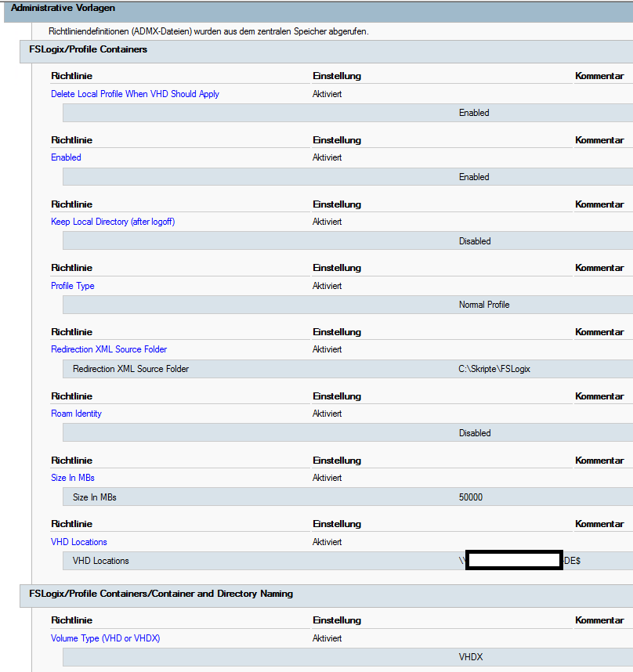Click Aktiviert setting for Roam Identity
Image resolution: width=633 pixels, height=672 pixels.
(327, 414)
